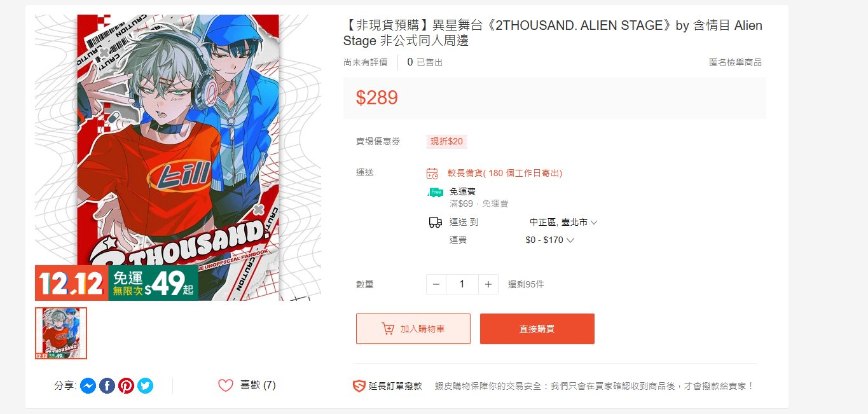
Task: Click the 直接購買 buy now button
Action: [537, 329]
